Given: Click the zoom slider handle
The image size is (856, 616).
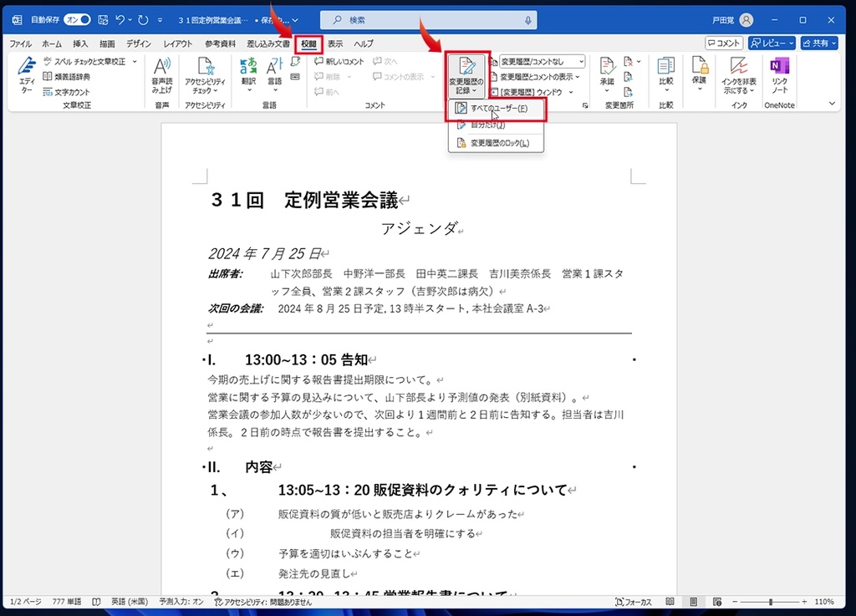Looking at the screenshot, I should tap(770, 602).
